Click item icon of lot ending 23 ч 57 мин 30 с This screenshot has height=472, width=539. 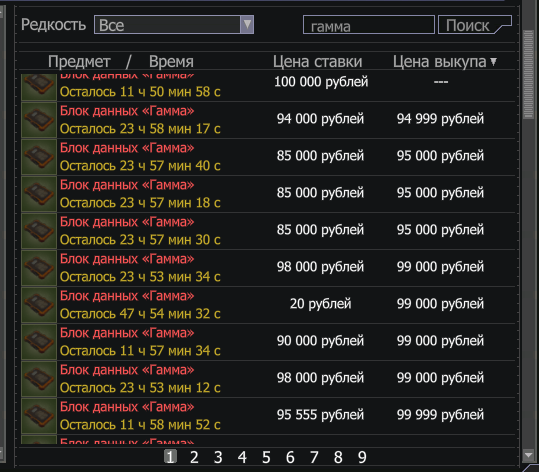39,231
